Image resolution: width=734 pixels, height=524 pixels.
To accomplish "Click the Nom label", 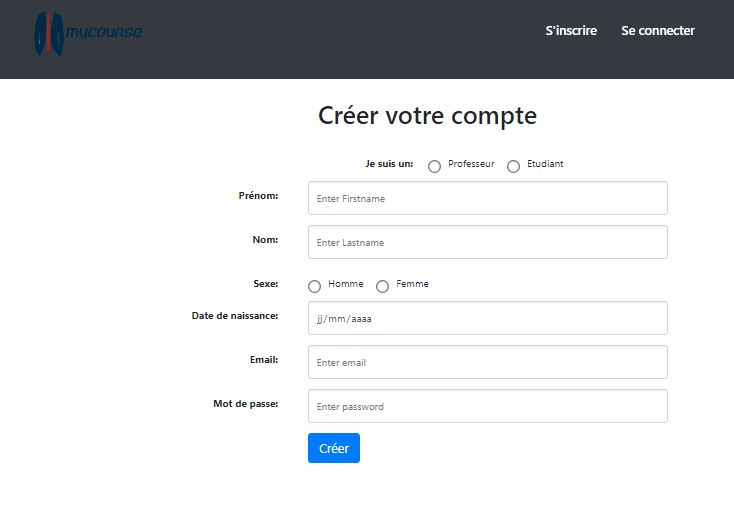I will pos(265,240).
